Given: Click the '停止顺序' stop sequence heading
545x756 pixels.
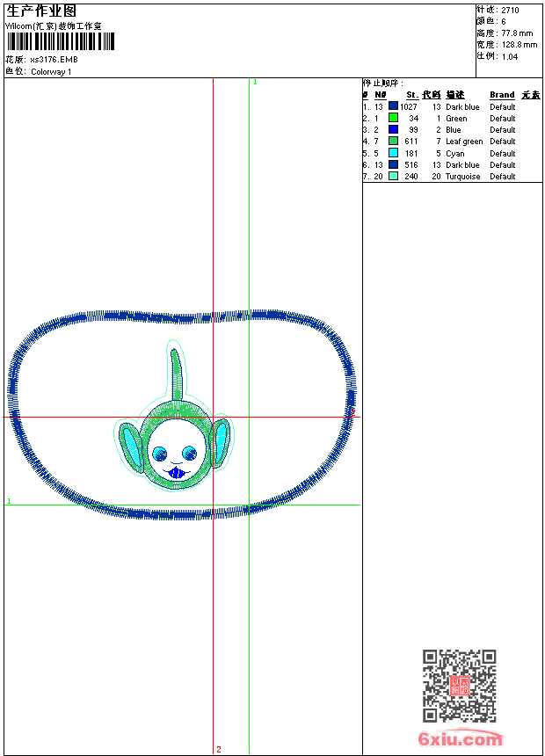Looking at the screenshot, I should tap(381, 84).
